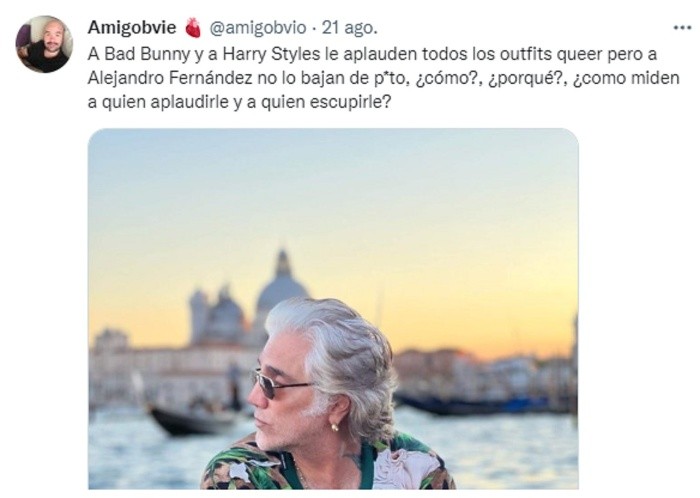Open the tweet's three-dot more options menu
This screenshot has width=700, height=498.
[x=682, y=28]
